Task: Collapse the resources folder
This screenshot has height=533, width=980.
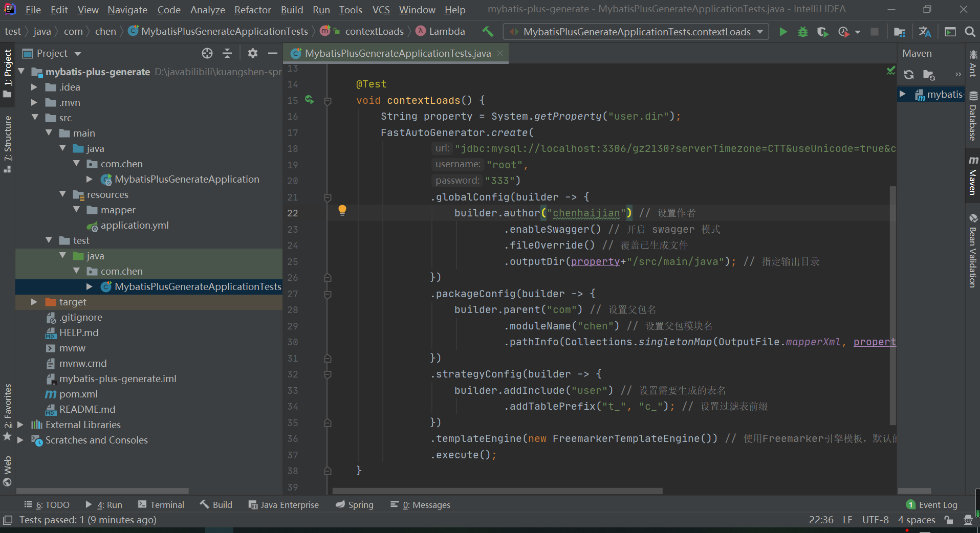Action: [62, 194]
